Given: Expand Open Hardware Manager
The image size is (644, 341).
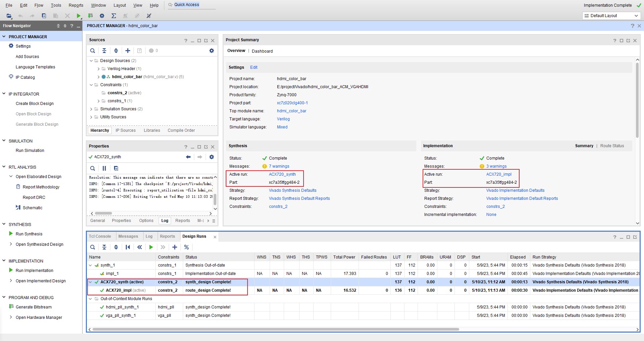Looking at the screenshot, I should click(x=11, y=317).
